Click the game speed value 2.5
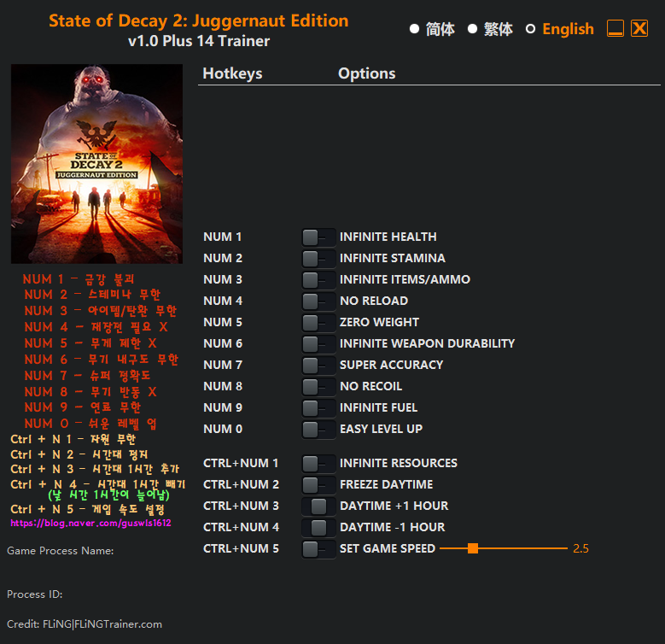This screenshot has height=644, width=665. pyautogui.click(x=580, y=548)
